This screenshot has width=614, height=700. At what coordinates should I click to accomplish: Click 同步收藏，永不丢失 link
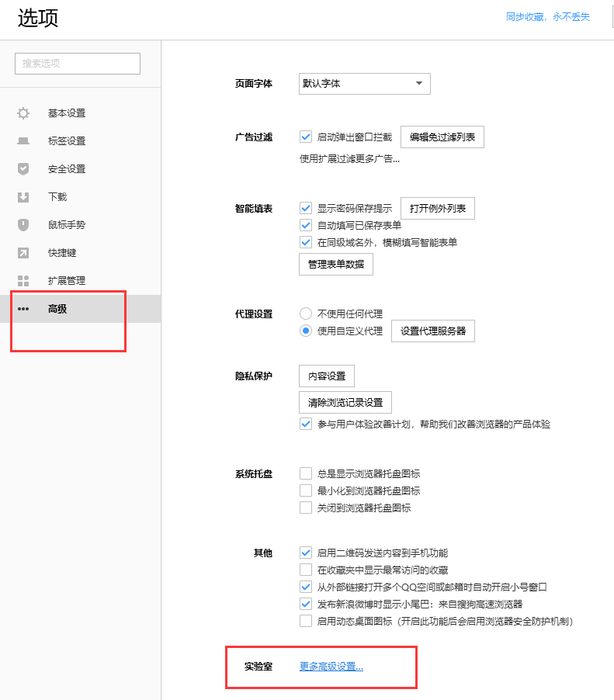pos(548,17)
